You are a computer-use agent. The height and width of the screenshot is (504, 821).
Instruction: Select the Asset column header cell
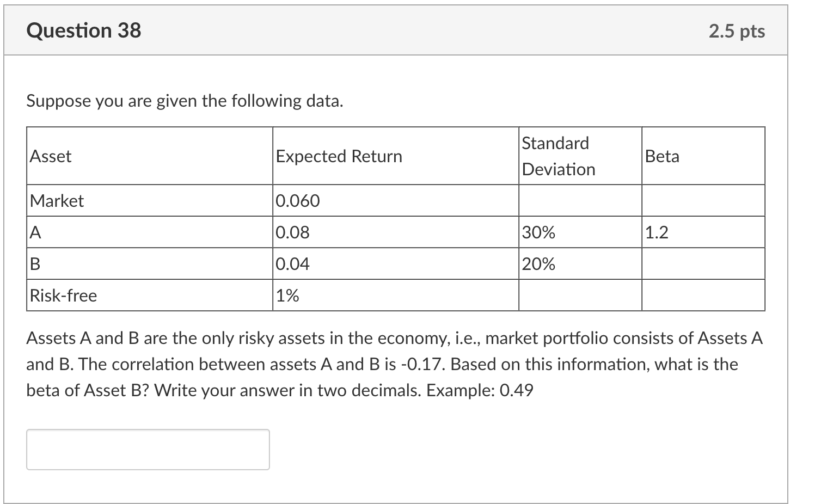pos(150,156)
